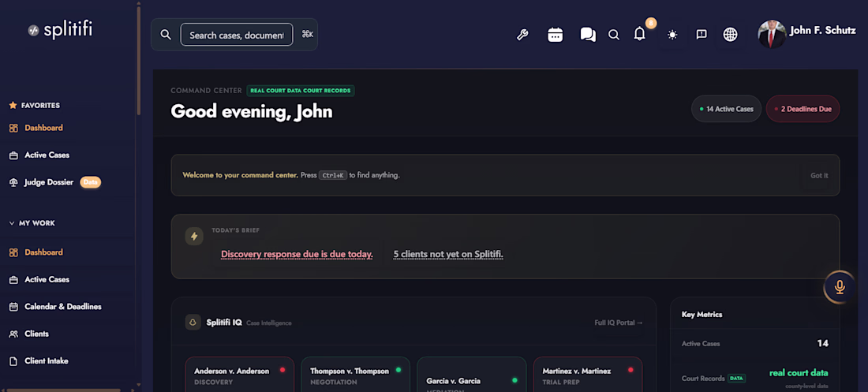868x392 pixels.
Task: Click the magnifier icon beside the search field
Action: pyautogui.click(x=166, y=35)
